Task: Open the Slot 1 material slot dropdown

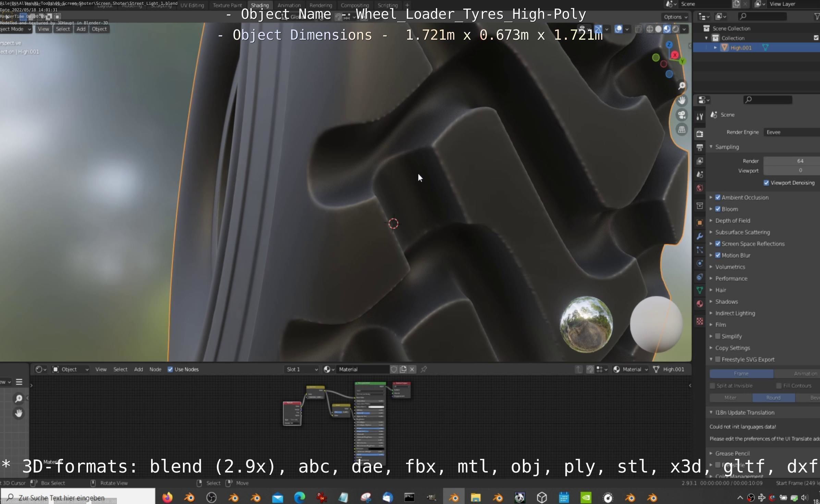Action: pyautogui.click(x=302, y=369)
